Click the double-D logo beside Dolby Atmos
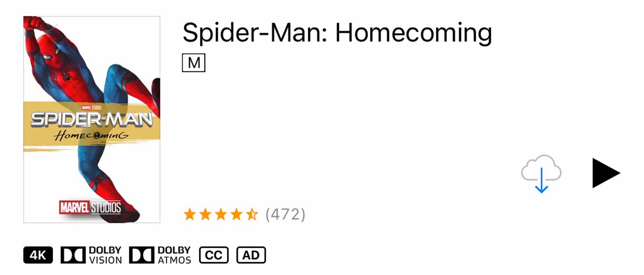644x275 pixels. point(142,255)
